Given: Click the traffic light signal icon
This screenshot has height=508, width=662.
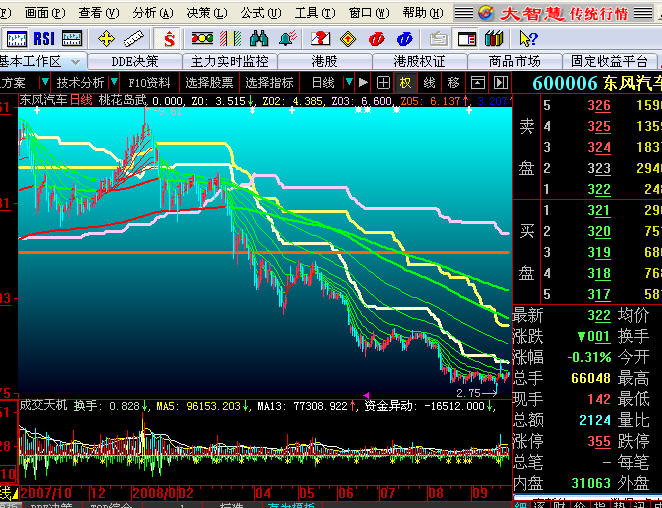Looking at the screenshot, I should point(202,39).
